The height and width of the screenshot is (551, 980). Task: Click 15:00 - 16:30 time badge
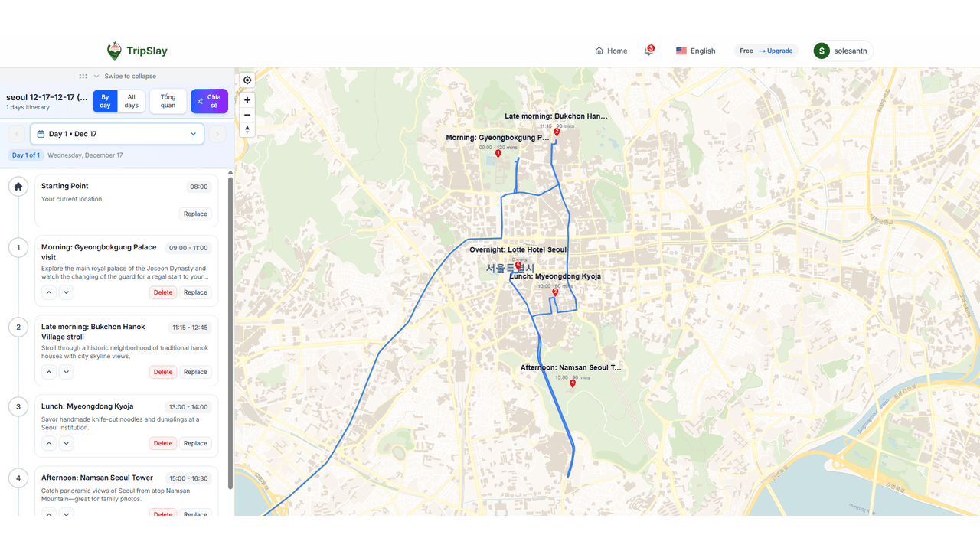[x=188, y=478]
